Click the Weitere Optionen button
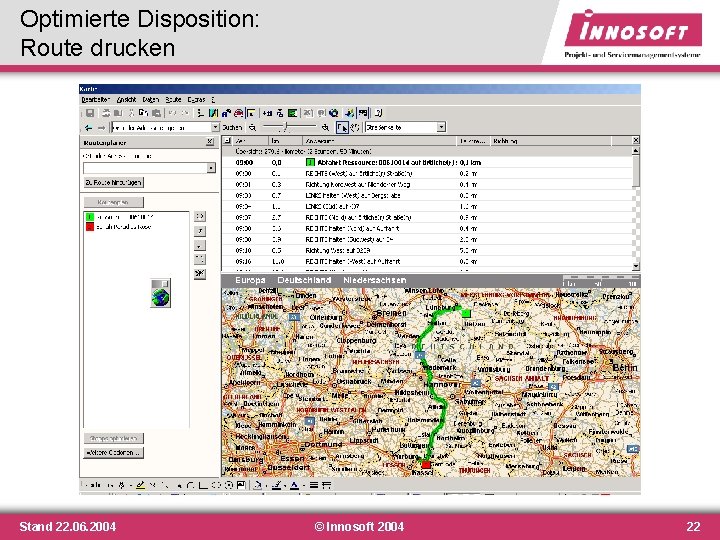 pyautogui.click(x=113, y=453)
